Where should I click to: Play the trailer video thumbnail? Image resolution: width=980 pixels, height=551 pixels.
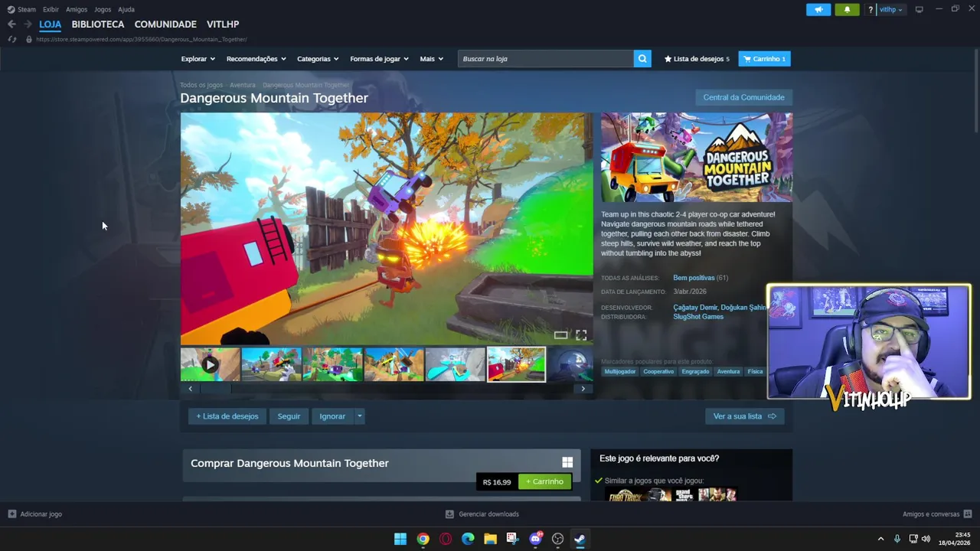click(210, 365)
